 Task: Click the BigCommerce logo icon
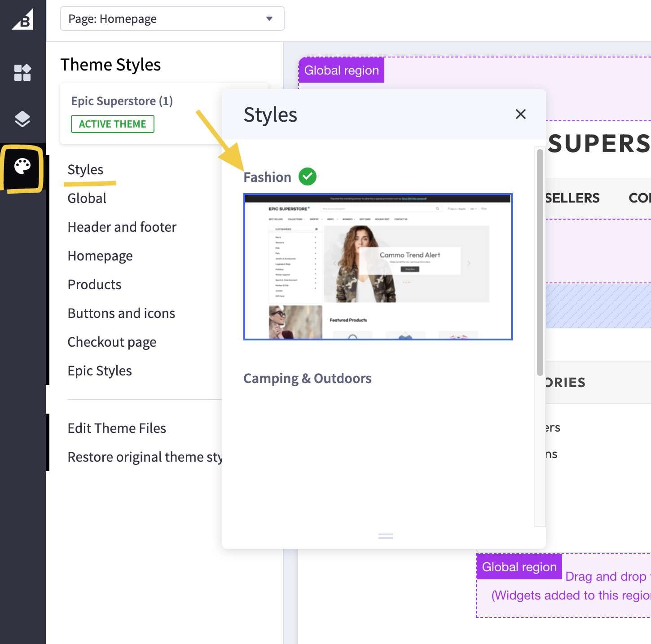click(23, 19)
